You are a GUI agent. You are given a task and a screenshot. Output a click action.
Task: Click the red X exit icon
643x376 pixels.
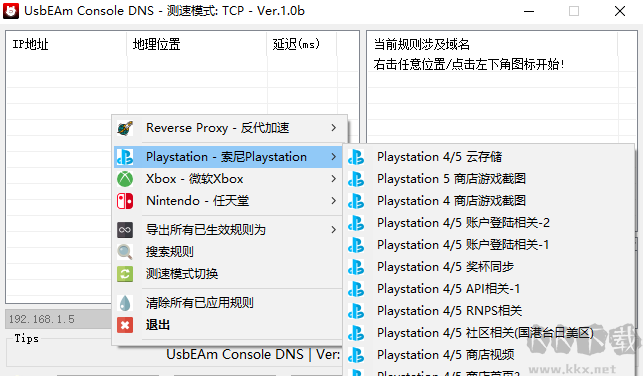tap(125, 325)
